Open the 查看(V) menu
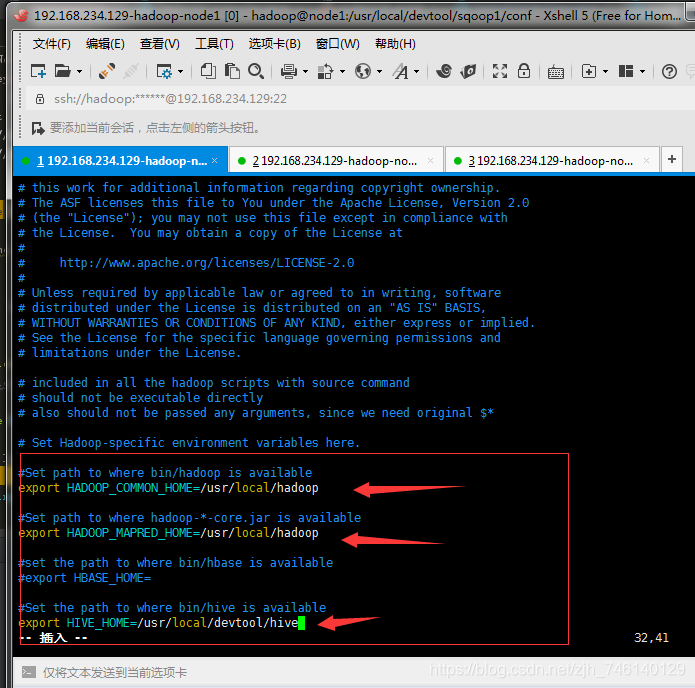Screen dimensions: 695x688 tap(160, 44)
